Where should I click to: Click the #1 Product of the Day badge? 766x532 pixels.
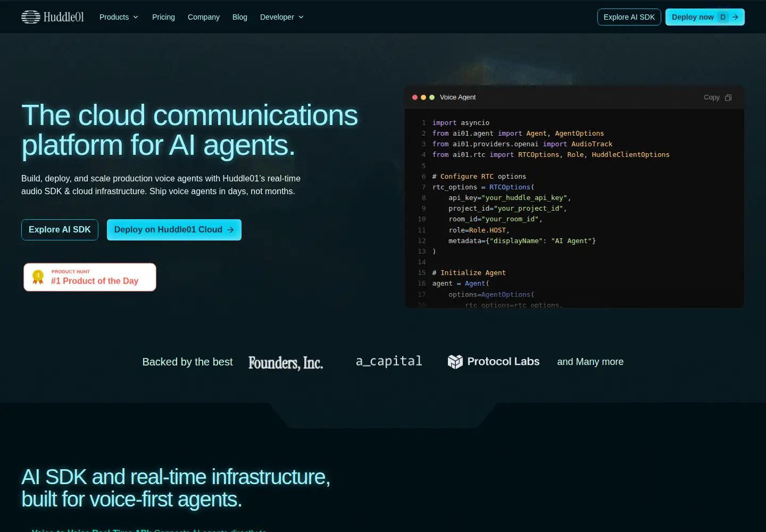point(90,277)
